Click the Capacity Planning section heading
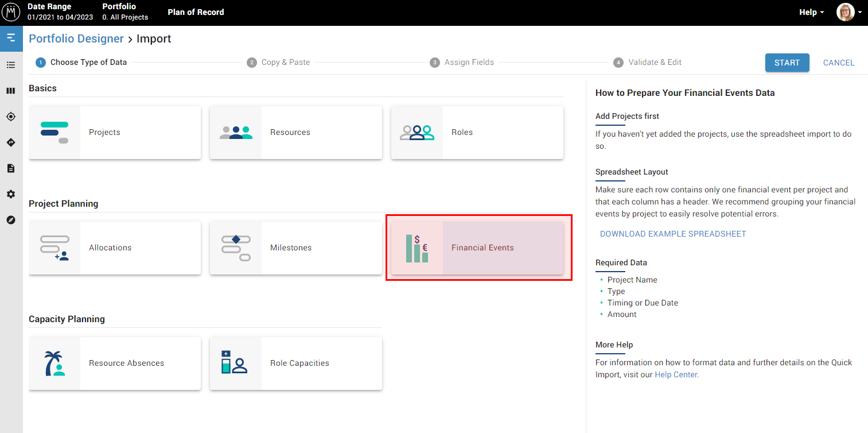 pyautogui.click(x=67, y=319)
